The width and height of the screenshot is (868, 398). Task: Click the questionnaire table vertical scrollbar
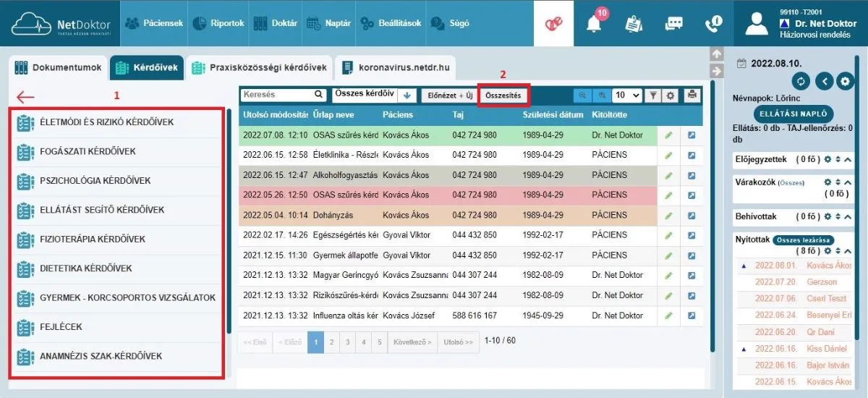click(711, 217)
